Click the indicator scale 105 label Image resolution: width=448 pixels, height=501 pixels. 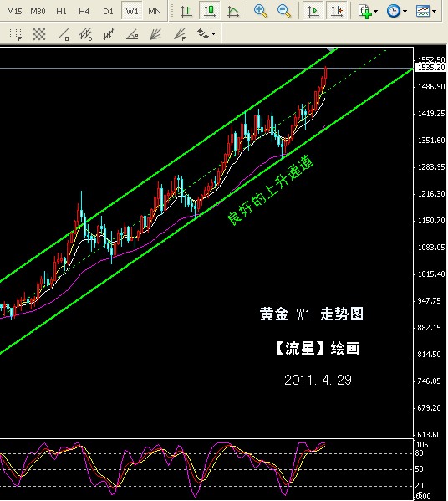422,445
